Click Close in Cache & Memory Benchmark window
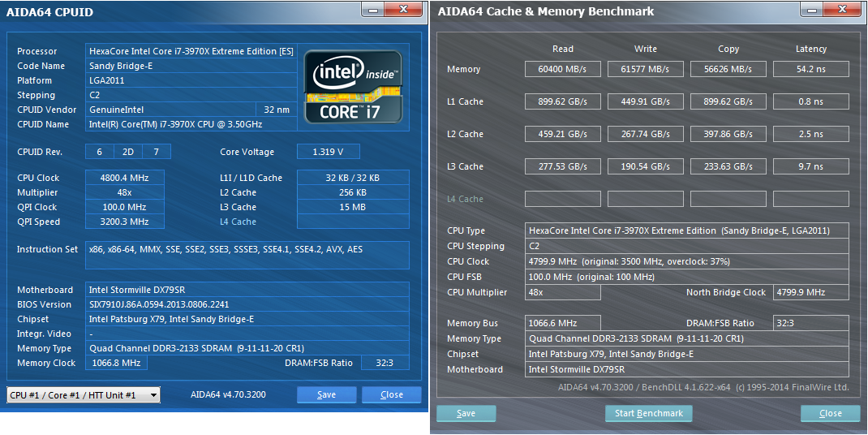The width and height of the screenshot is (868, 435). point(831,413)
